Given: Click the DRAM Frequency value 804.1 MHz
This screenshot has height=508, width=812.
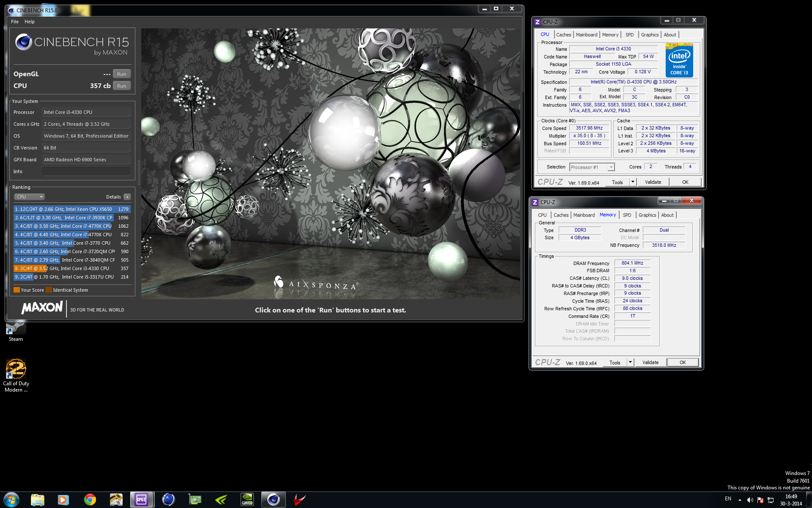Looking at the screenshot, I should pyautogui.click(x=632, y=263).
